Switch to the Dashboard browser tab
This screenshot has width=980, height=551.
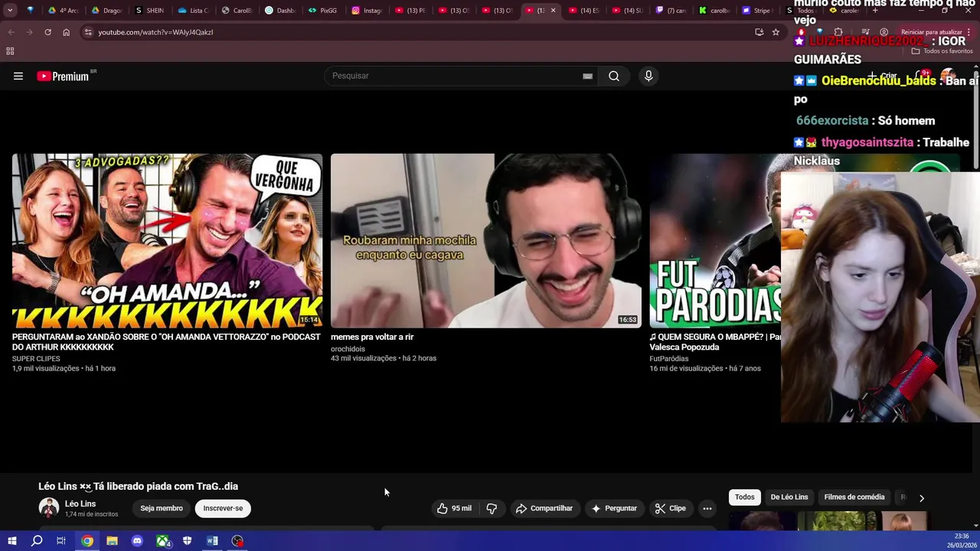[279, 11]
